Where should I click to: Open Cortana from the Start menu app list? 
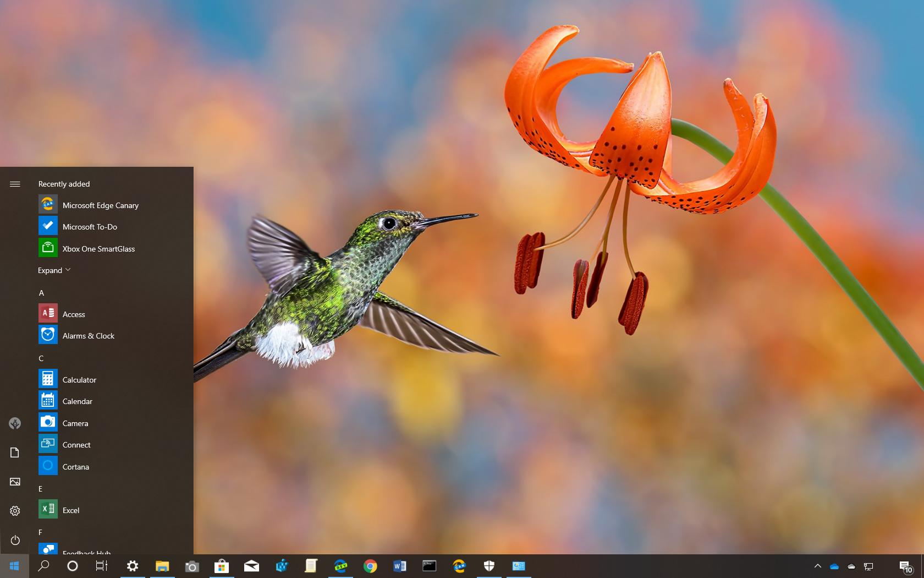75,466
